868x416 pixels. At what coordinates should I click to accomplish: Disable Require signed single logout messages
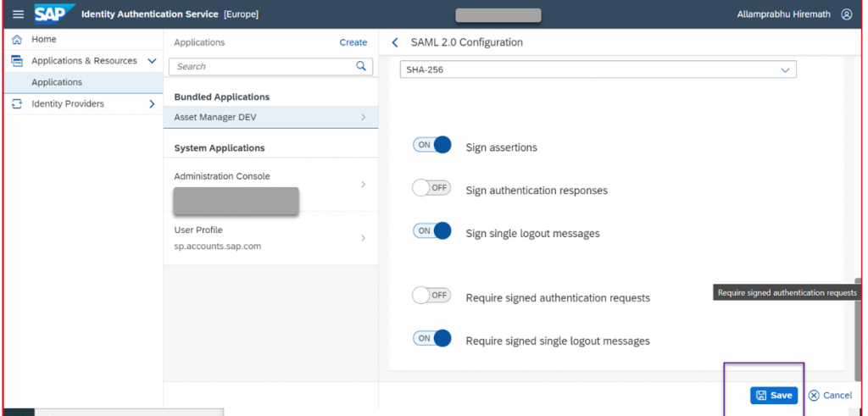(x=431, y=338)
